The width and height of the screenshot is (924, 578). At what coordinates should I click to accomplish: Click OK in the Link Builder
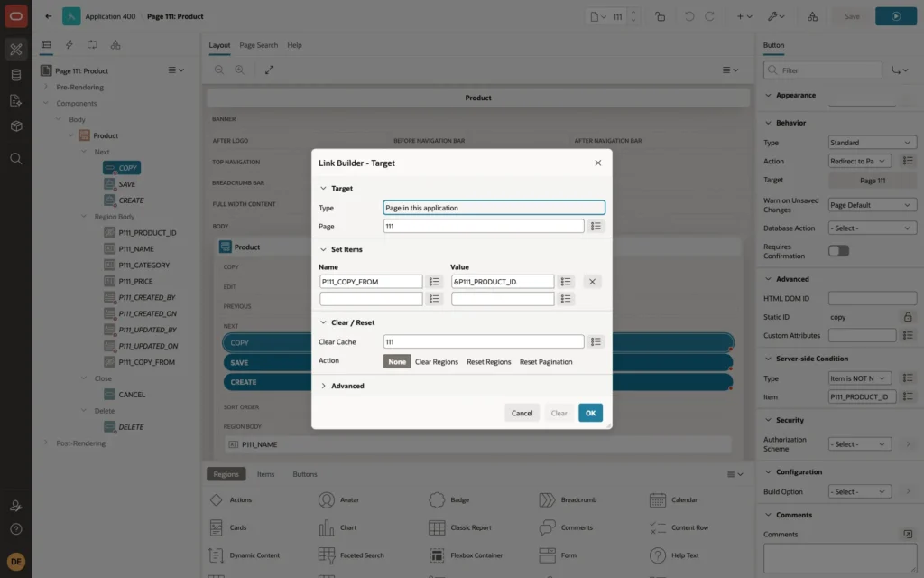click(590, 413)
